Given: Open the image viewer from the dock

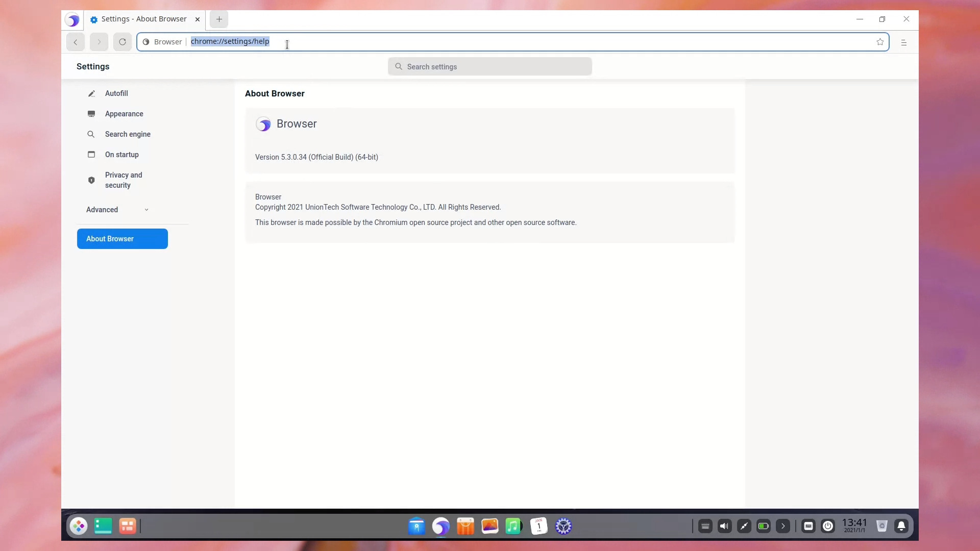Looking at the screenshot, I should pyautogui.click(x=489, y=526).
